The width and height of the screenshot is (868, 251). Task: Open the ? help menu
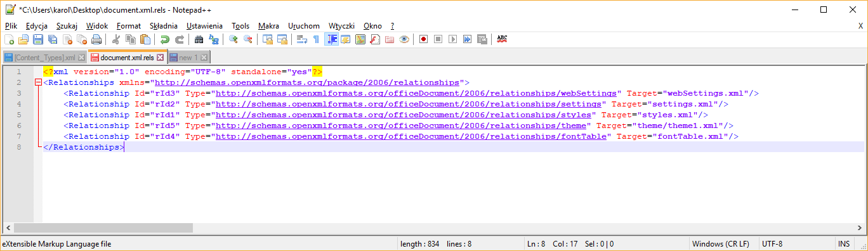tap(393, 26)
